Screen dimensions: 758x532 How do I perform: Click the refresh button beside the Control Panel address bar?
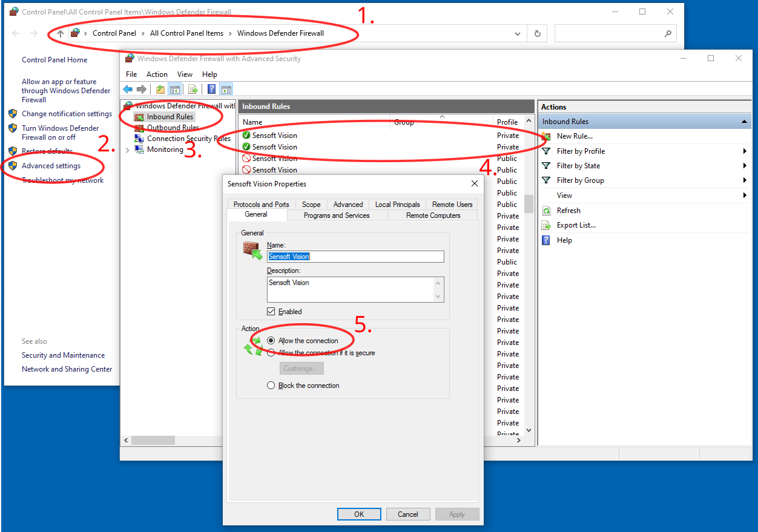pos(537,34)
